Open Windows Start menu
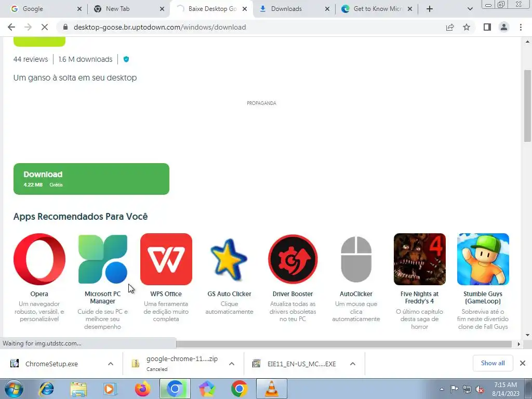This screenshot has height=399, width=532. (x=14, y=389)
